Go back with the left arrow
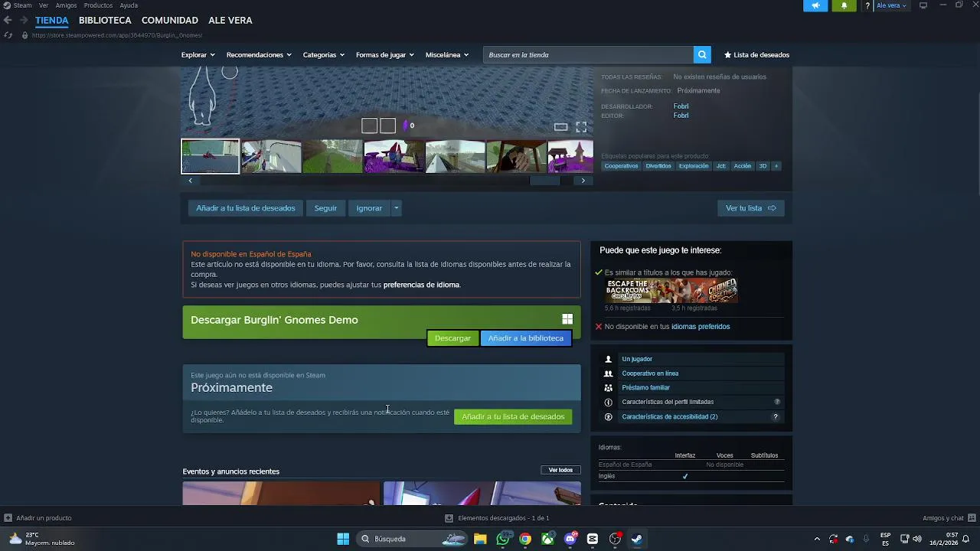Screen dimensions: 980x551 pos(8,21)
